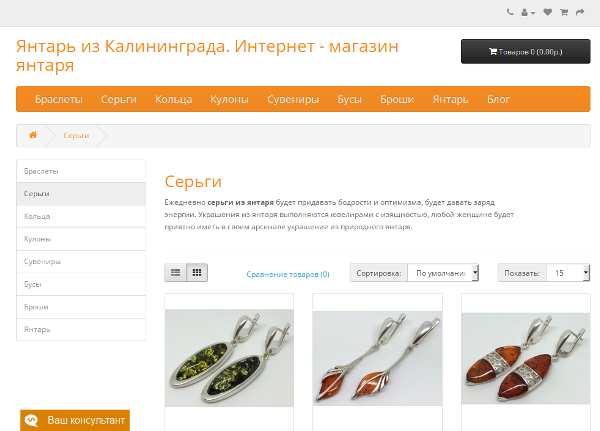This screenshot has width=600, height=431.
Task: Select 'Сувениры' in the left sidebar
Action: (x=81, y=261)
